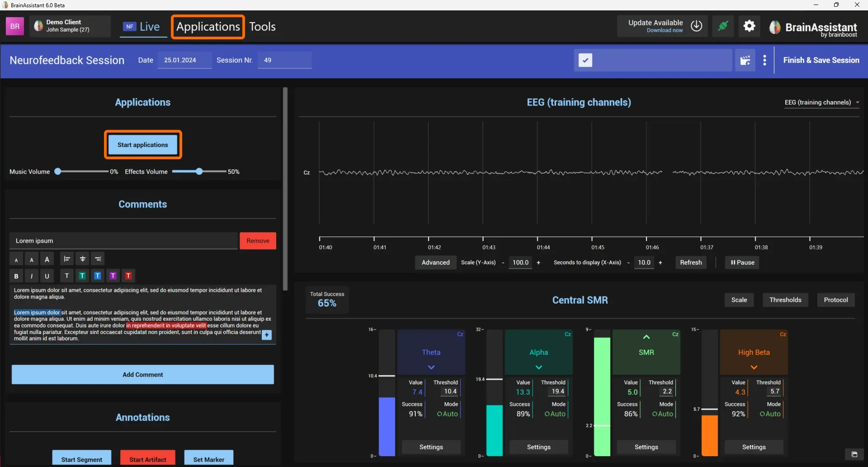Click the pink BR badge icon
Viewport: 868px width, 467px height.
(x=15, y=26)
